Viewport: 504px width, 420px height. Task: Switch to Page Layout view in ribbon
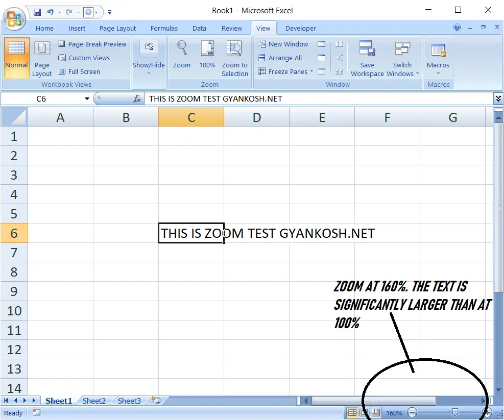click(x=42, y=59)
